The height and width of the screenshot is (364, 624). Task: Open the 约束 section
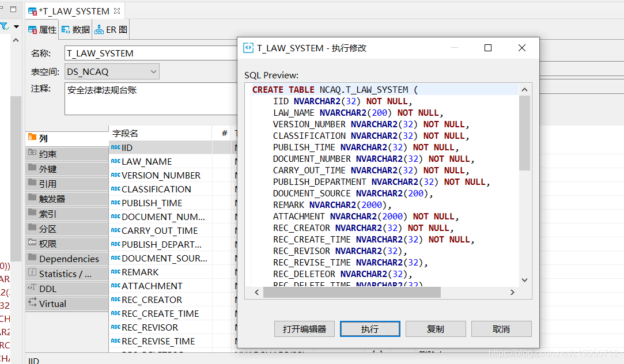pyautogui.click(x=67, y=154)
